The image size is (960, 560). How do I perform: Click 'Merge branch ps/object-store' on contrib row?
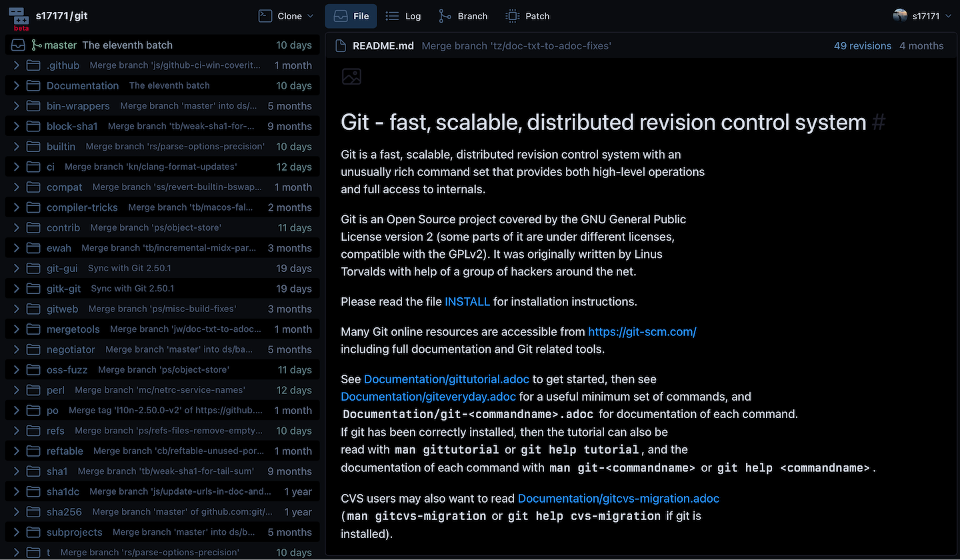pyautogui.click(x=155, y=228)
